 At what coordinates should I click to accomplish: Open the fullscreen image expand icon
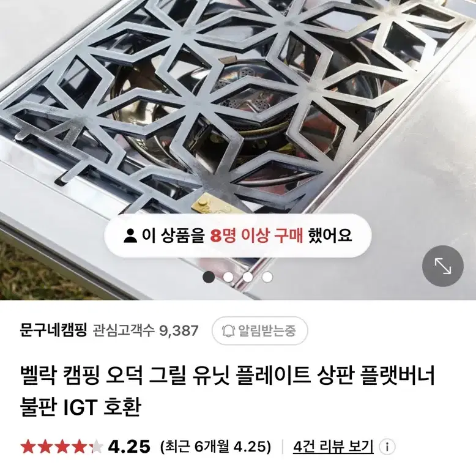442,266
